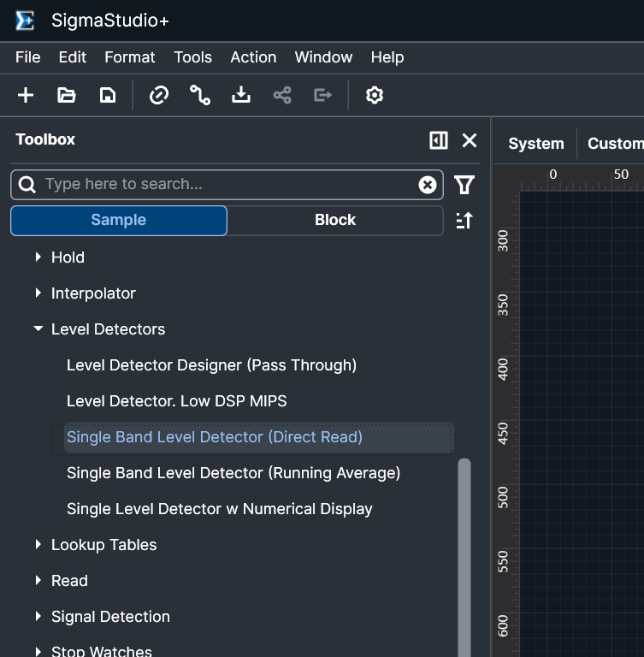The width and height of the screenshot is (644, 657).
Task: Click the download toolbar icon
Action: pos(241,95)
